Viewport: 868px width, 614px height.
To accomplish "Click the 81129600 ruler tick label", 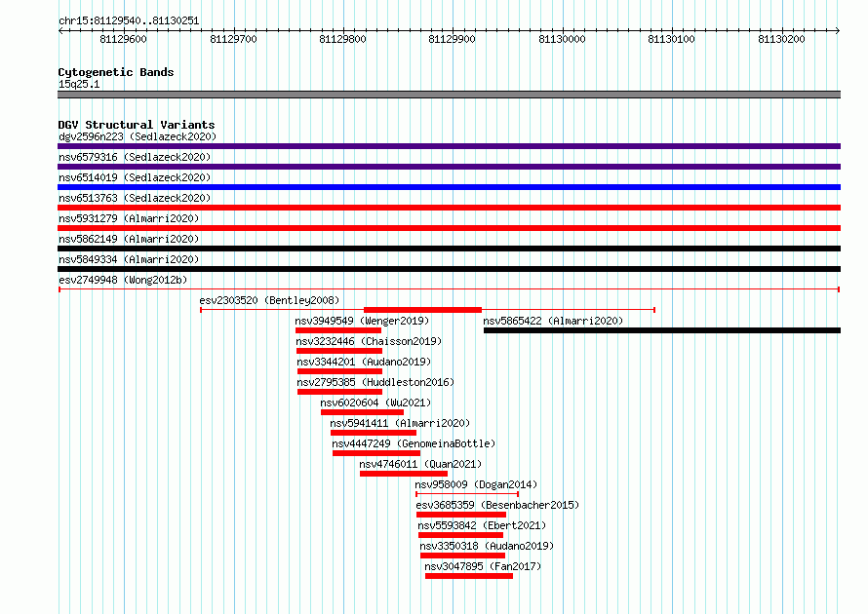I will [x=123, y=39].
